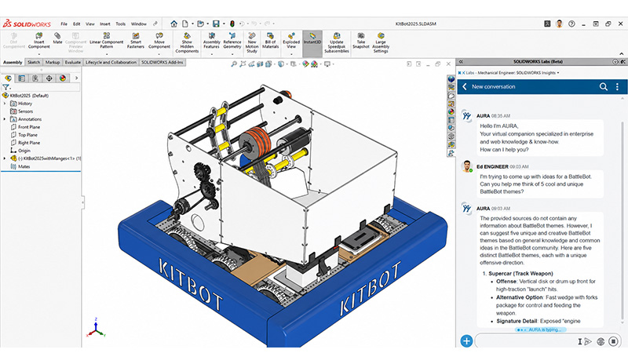Click Update Speedpak Subassemblies
The image size is (628, 364).
(337, 43)
